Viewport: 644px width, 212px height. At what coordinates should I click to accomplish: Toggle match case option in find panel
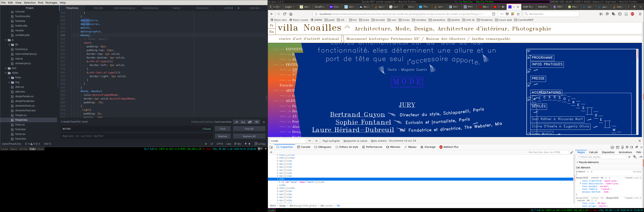click(x=243, y=122)
